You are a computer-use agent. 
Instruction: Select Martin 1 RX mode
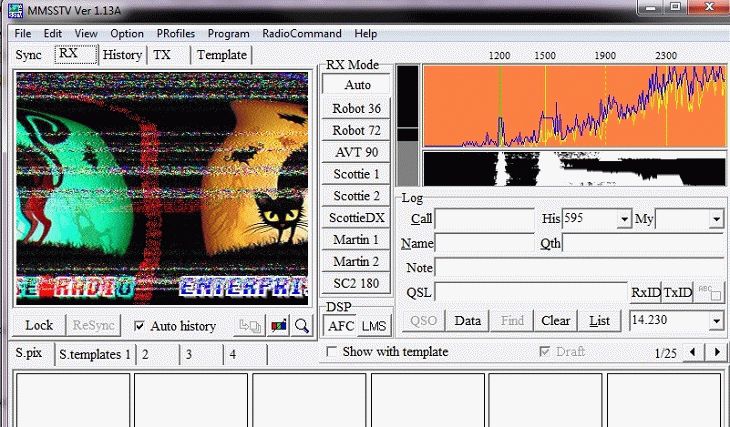pos(357,240)
